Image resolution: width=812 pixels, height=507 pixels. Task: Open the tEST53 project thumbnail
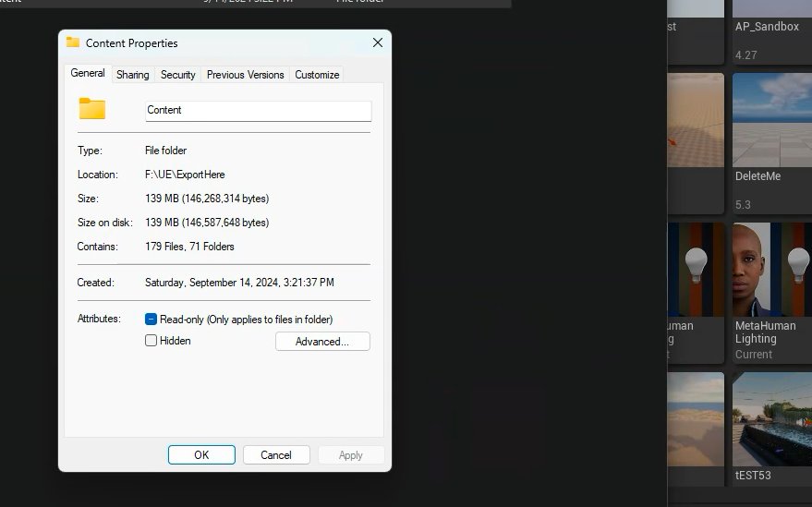pyautogui.click(x=772, y=419)
